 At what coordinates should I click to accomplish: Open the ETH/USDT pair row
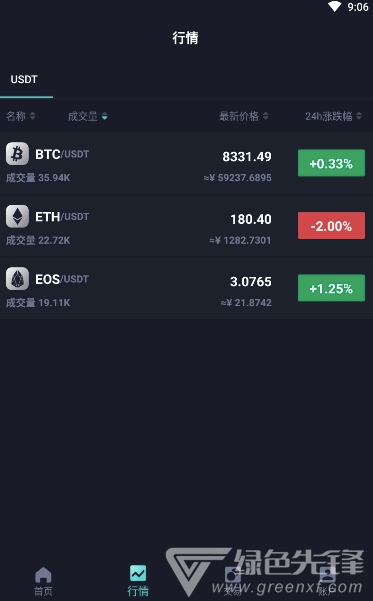186,226
